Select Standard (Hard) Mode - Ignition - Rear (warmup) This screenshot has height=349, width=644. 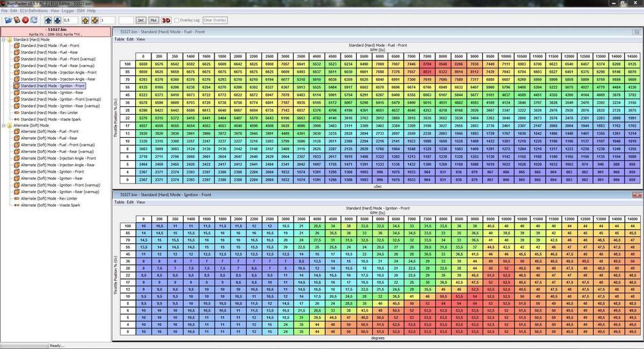61,106
